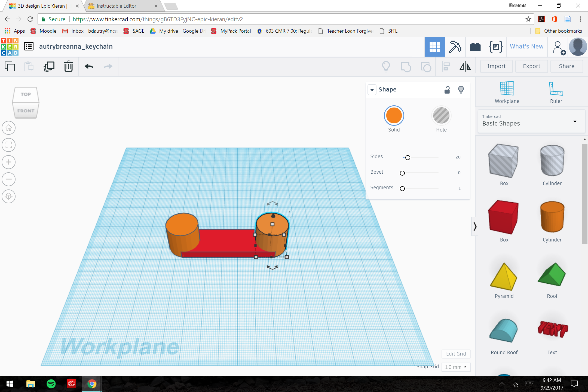Select Solid mode for the shape
The image size is (588, 392).
coord(394,115)
